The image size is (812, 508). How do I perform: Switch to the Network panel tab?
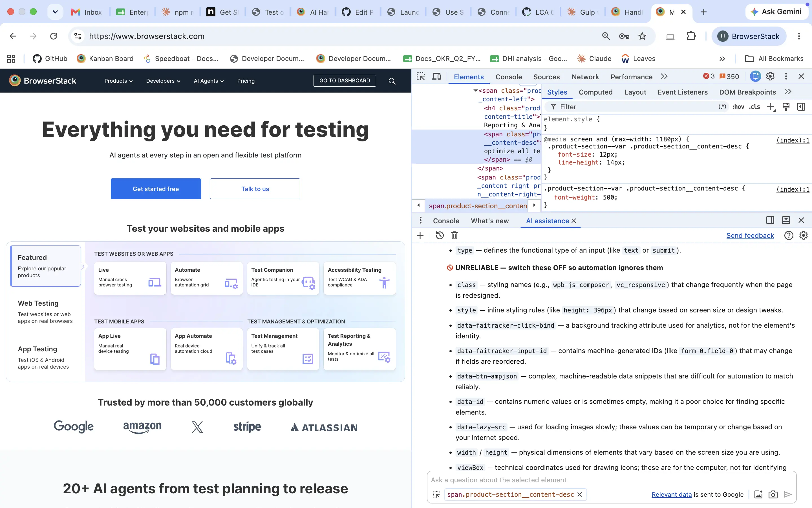[585, 77]
